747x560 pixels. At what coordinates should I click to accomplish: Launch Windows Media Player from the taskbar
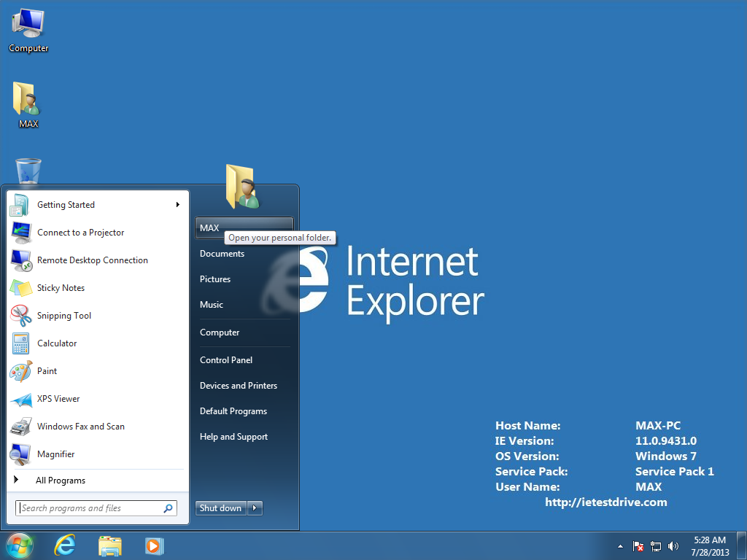pos(154,545)
